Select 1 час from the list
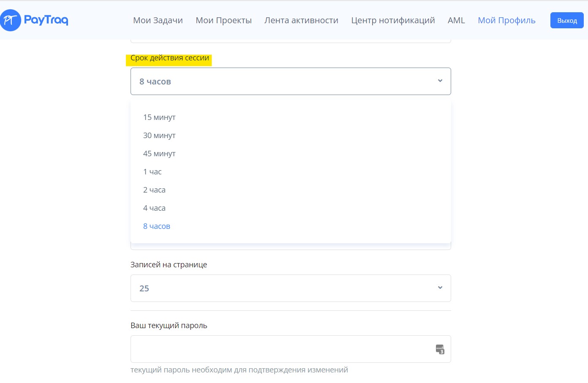 152,172
